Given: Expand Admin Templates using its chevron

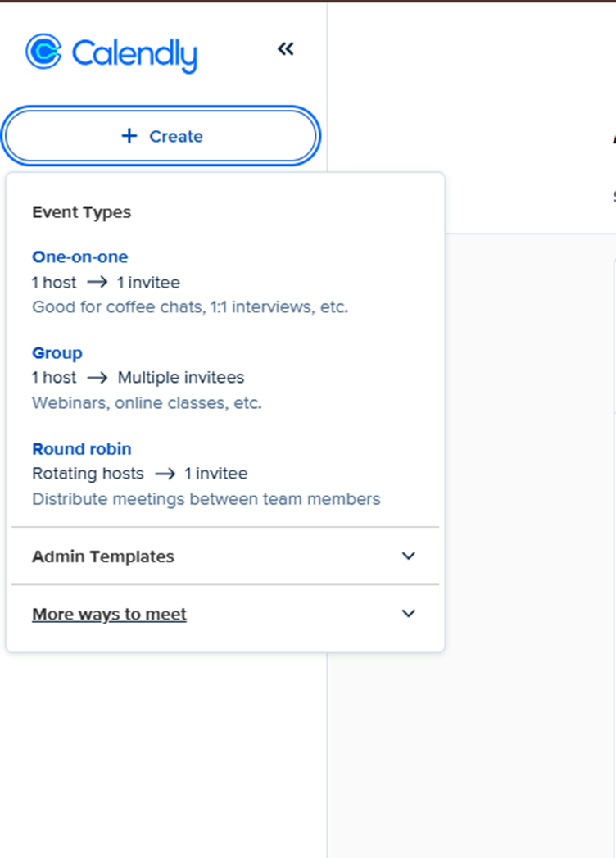Looking at the screenshot, I should pos(409,556).
